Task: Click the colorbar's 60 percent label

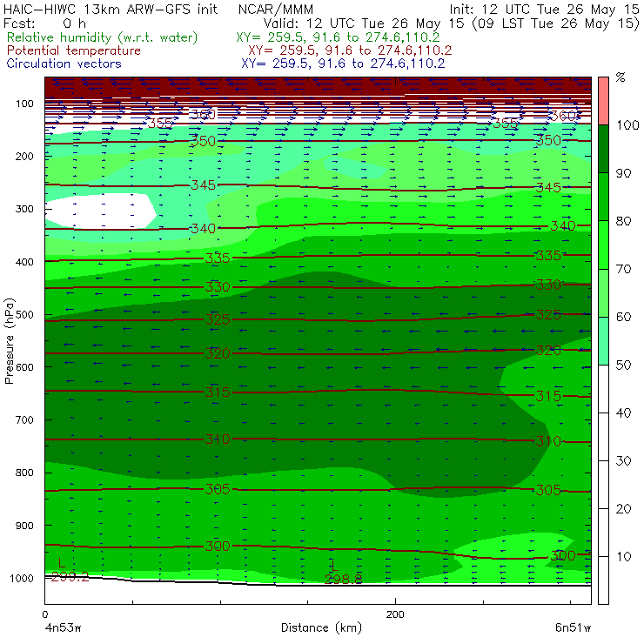Action: pos(623,317)
